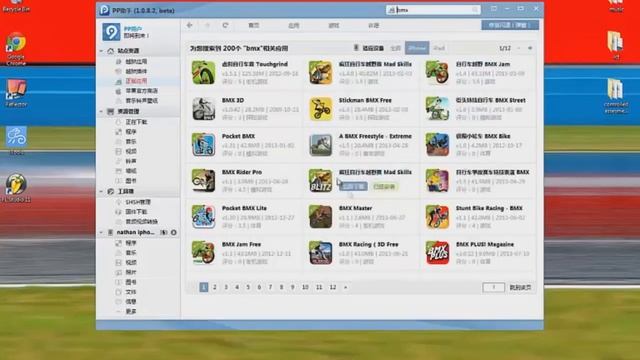Select the Reflector desktop shortcut
This screenshot has width=640, height=360.
point(16,93)
